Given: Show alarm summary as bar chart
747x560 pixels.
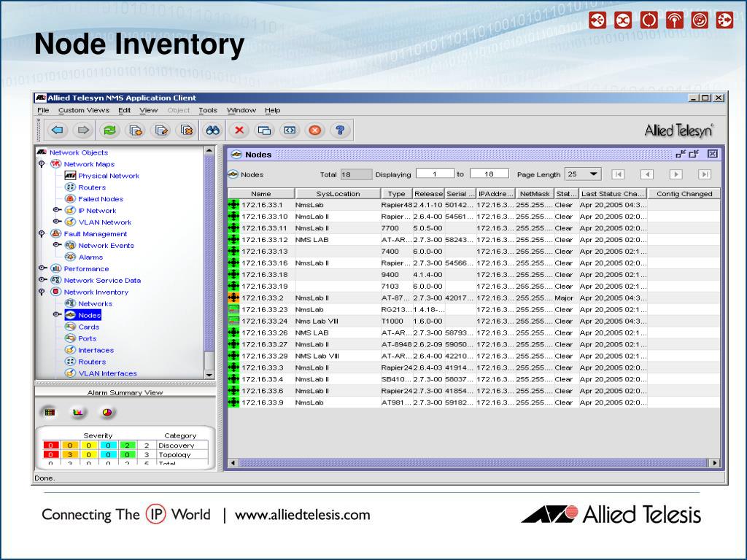Looking at the screenshot, I should pos(77,413).
